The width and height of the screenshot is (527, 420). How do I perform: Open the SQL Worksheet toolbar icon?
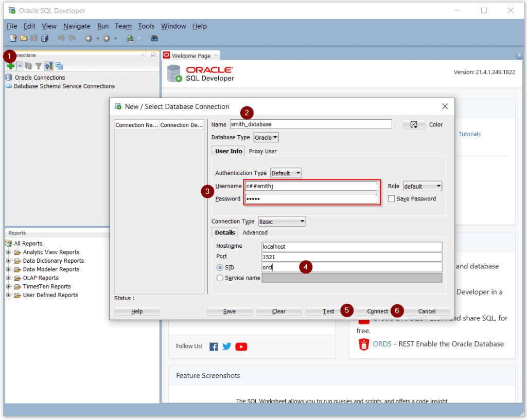point(130,39)
